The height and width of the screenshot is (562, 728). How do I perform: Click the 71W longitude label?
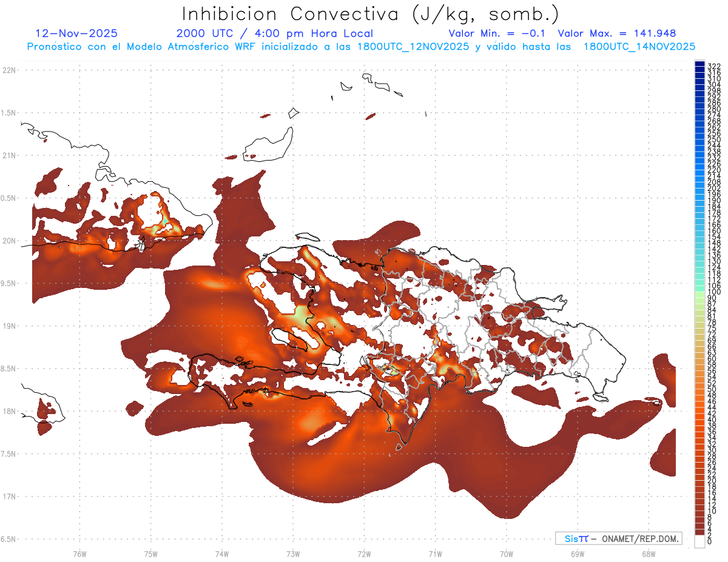pos(435,554)
